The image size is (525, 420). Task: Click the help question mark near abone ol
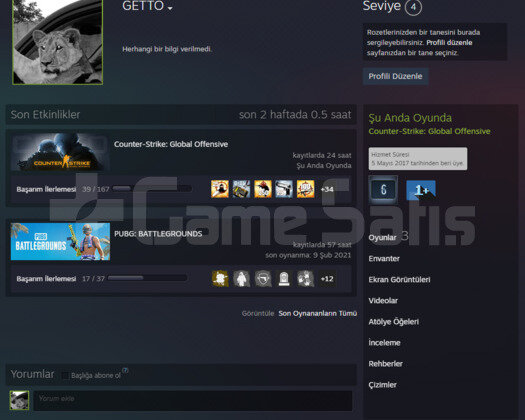125,370
